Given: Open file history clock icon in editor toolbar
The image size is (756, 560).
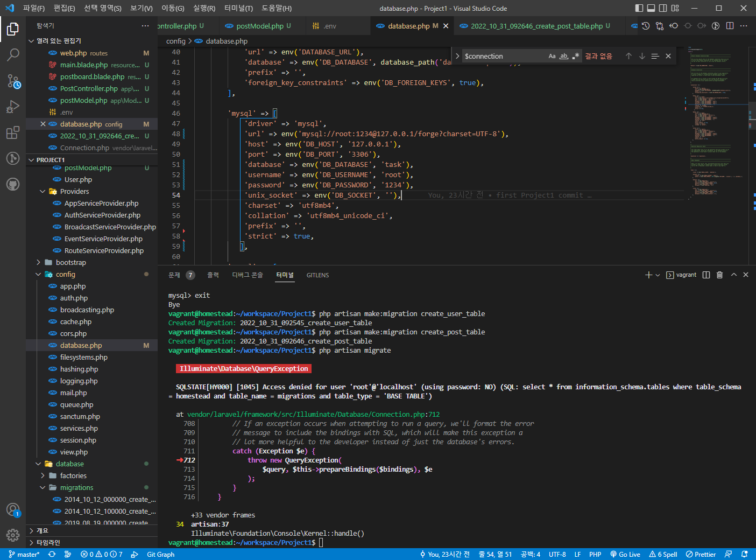Looking at the screenshot, I should tap(646, 26).
